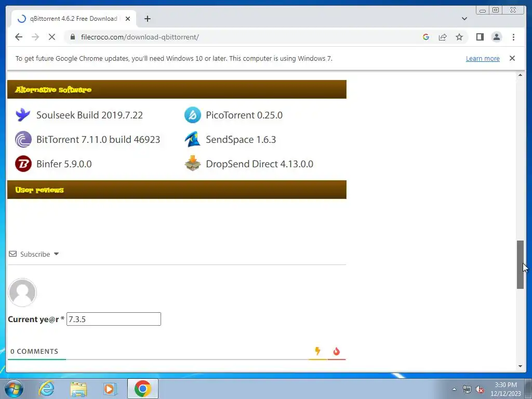Image resolution: width=532 pixels, height=399 pixels.
Task: Open Chrome three-dot menu
Action: point(513,37)
